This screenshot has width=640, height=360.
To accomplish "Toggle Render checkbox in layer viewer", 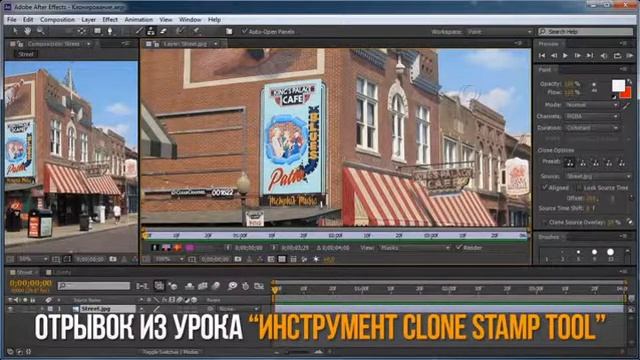I will point(459,247).
